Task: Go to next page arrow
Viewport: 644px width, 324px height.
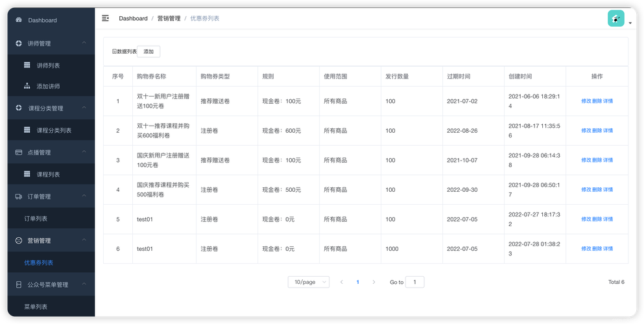Action: [374, 282]
